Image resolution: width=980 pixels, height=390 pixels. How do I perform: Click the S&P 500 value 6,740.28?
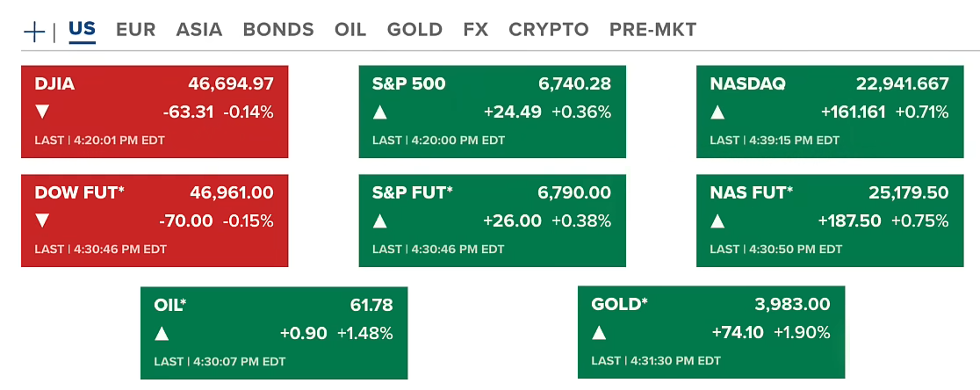click(x=574, y=84)
